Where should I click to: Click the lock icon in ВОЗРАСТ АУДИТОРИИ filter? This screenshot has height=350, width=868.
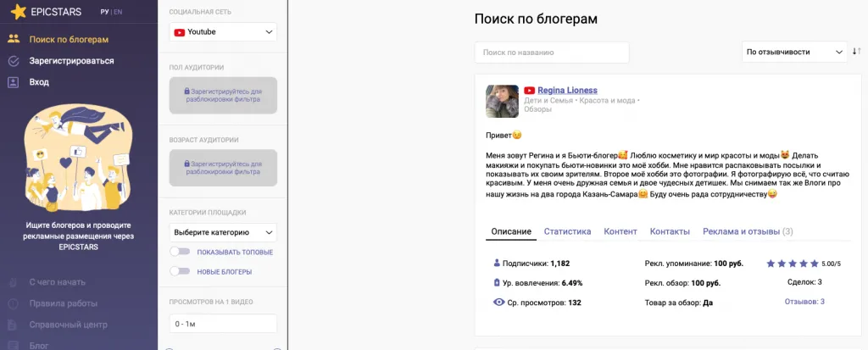tap(187, 164)
